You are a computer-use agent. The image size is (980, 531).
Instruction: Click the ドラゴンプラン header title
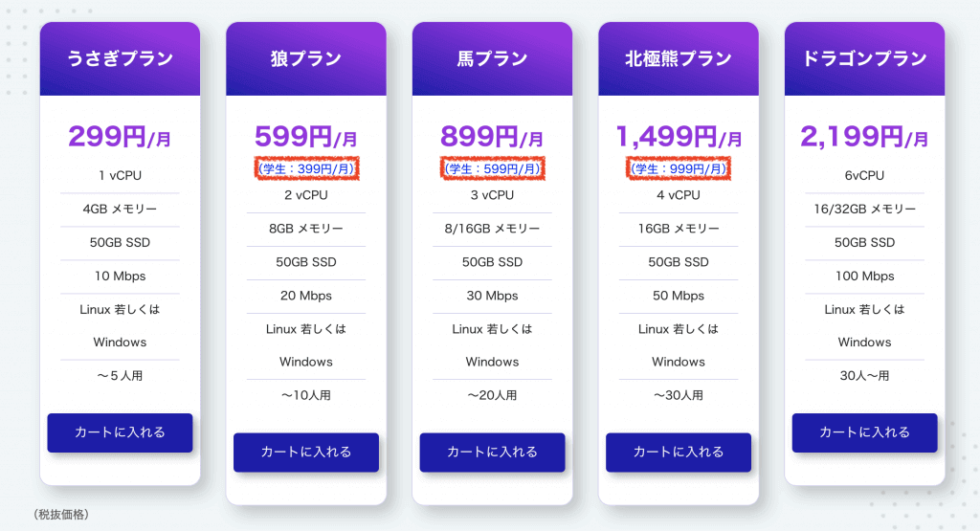(865, 58)
